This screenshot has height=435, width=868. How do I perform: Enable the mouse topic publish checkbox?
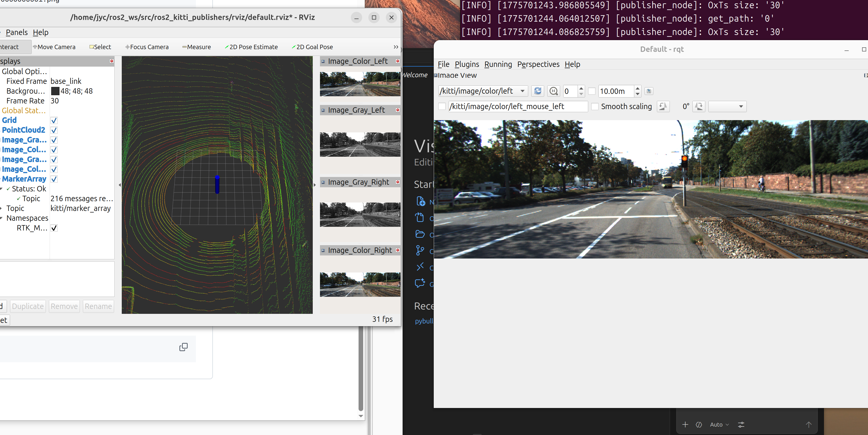tap(442, 106)
